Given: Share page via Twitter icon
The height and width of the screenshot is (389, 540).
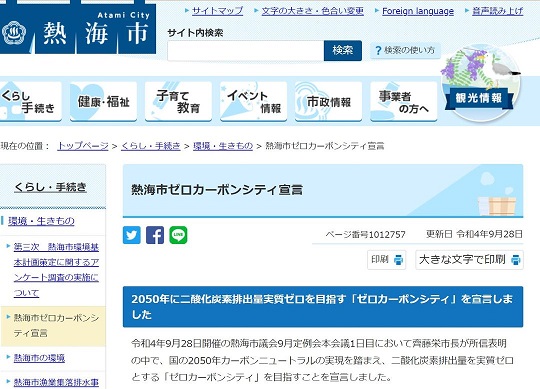Looking at the screenshot, I should [x=132, y=235].
